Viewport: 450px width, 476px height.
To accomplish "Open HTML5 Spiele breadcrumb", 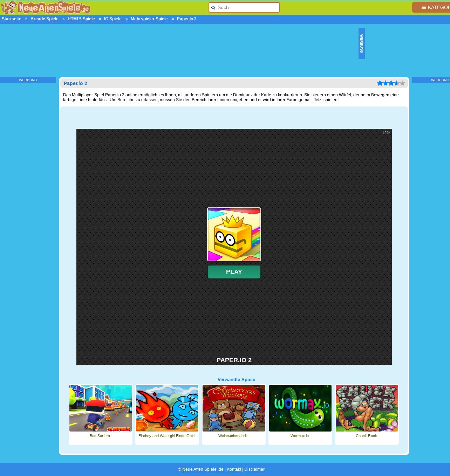I will click(x=81, y=19).
